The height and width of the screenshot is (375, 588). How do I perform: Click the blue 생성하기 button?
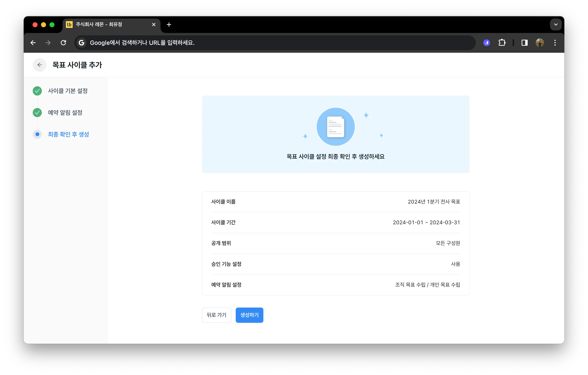pyautogui.click(x=249, y=315)
